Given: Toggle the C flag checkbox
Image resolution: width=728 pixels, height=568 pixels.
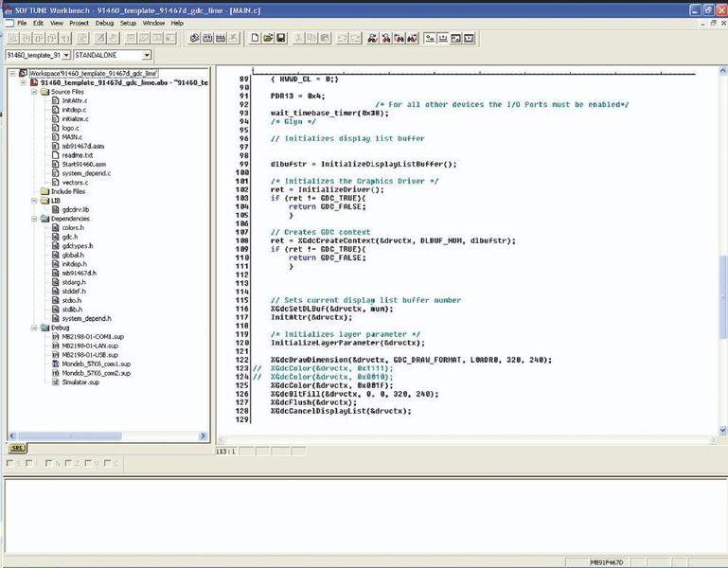Looking at the screenshot, I should coord(108,463).
